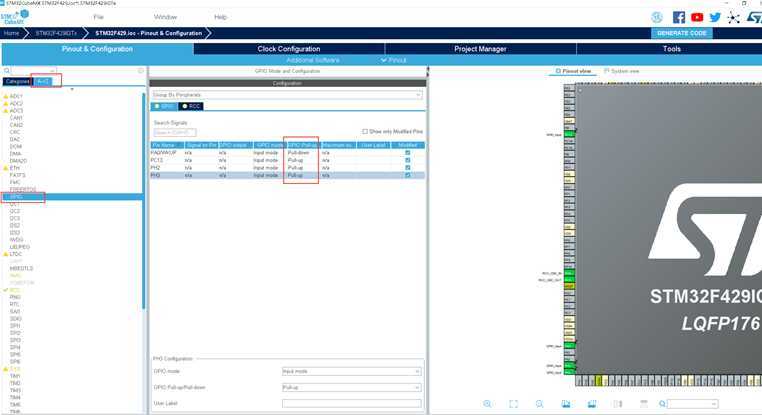Image resolution: width=762 pixels, height=415 pixels.
Task: Open the pin search combo box dropdown
Action: 713,404
